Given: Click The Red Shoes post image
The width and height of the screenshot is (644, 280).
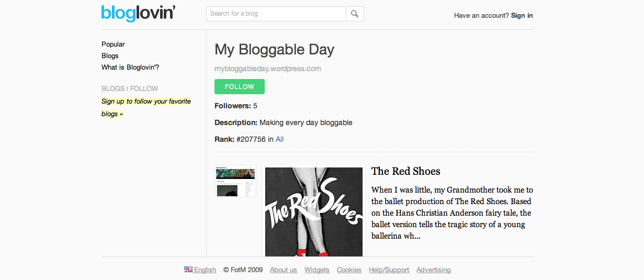Looking at the screenshot, I should pyautogui.click(x=313, y=212).
